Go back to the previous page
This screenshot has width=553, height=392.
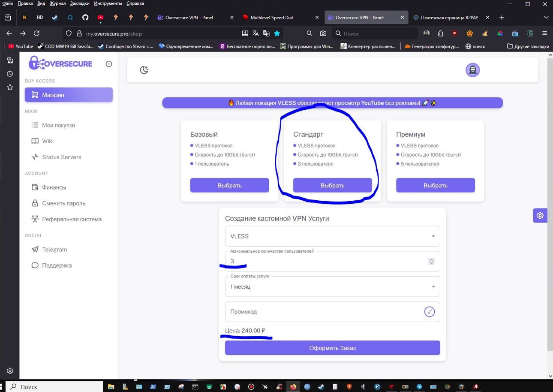[9, 33]
